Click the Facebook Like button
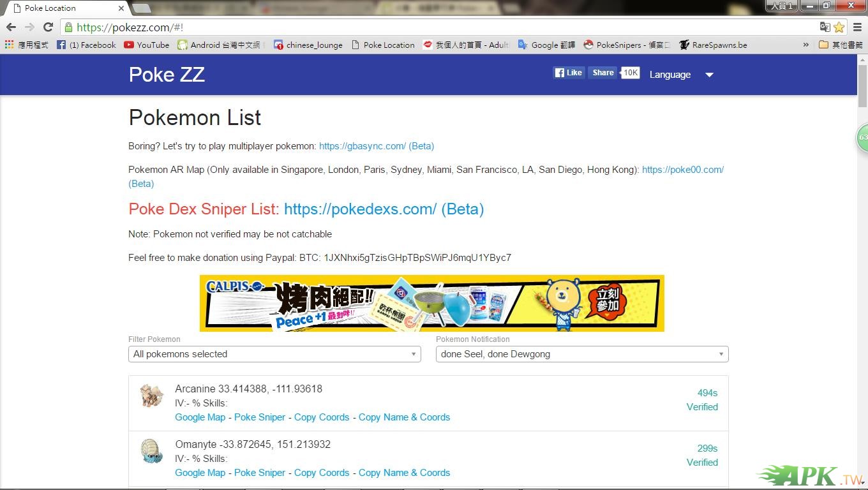 [x=569, y=73]
